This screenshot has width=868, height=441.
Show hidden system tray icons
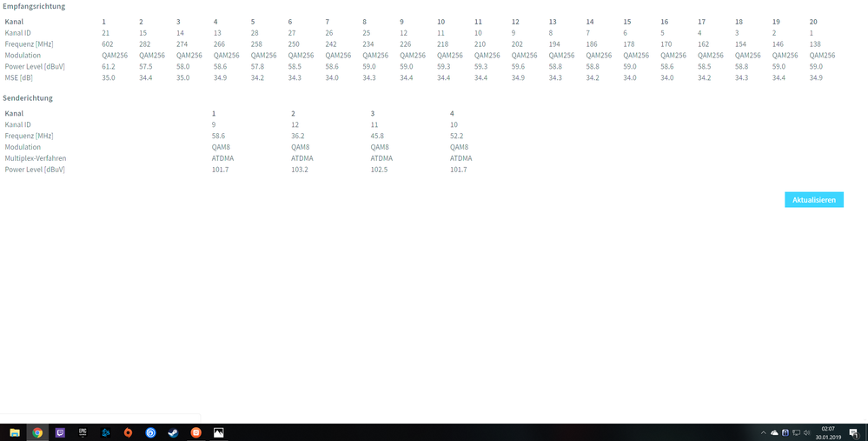tap(764, 432)
